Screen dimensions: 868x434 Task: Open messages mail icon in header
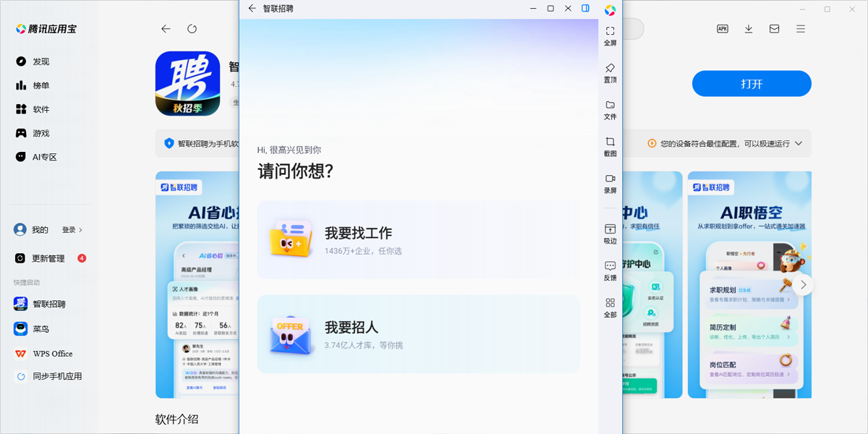(x=775, y=29)
